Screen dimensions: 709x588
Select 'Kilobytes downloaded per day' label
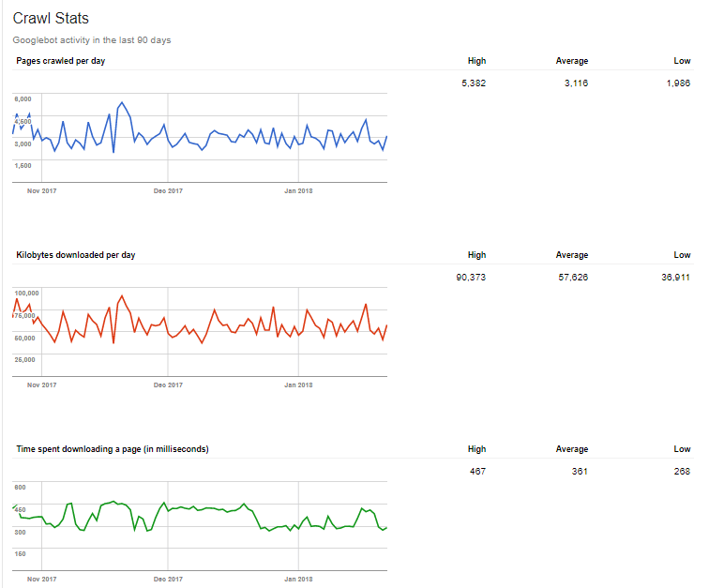point(76,255)
